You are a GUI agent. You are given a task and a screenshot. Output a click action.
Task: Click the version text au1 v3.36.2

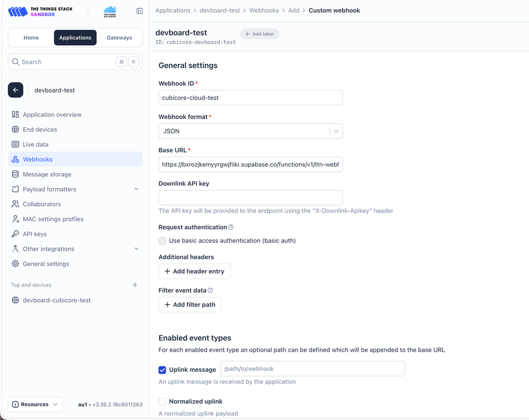(110, 405)
